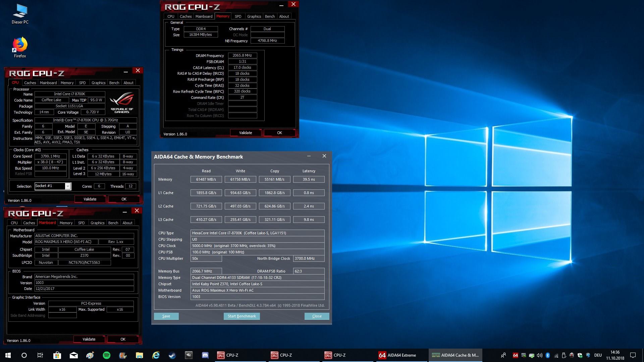
Task: Click Save in the AIDA64 benchmark window
Action: pyautogui.click(x=166, y=316)
